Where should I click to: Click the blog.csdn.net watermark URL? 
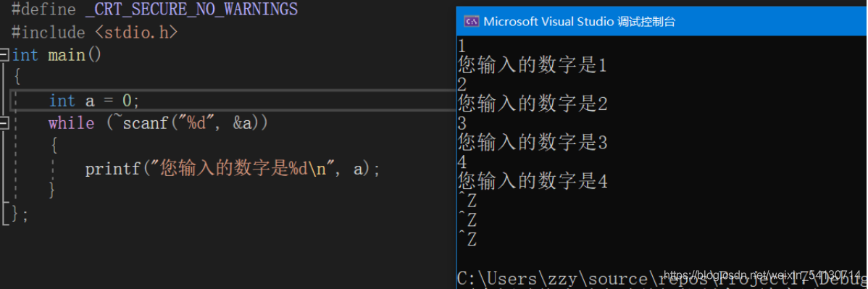[762, 275]
